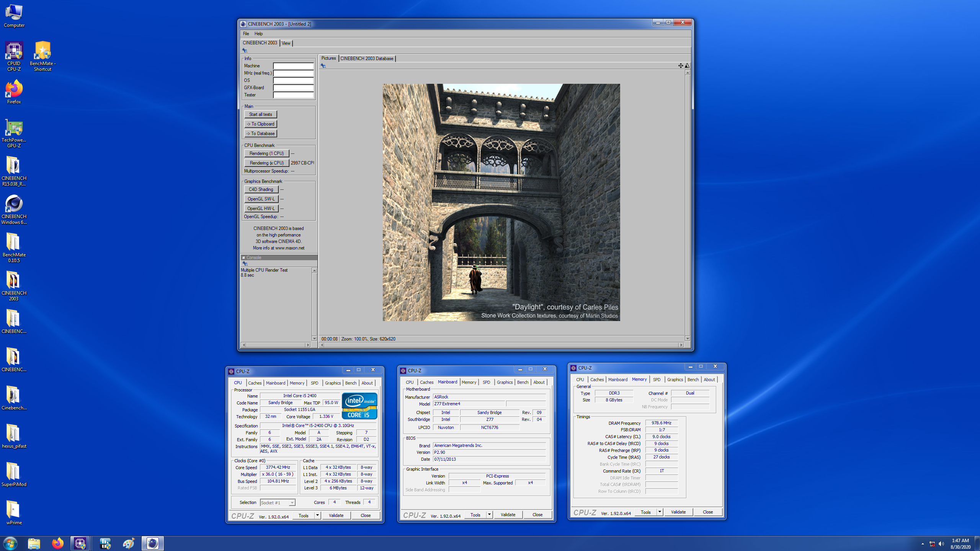Viewport: 980px width, 551px height.
Task: Click the Tester input field
Action: 293,95
